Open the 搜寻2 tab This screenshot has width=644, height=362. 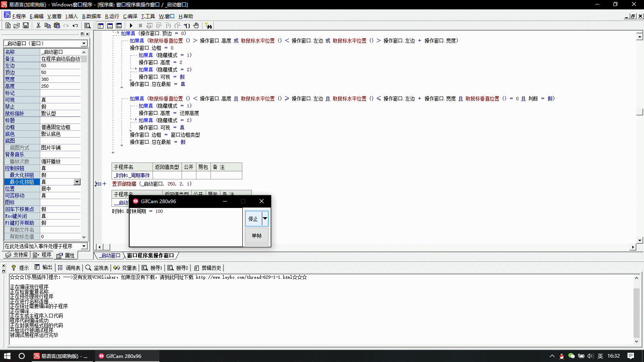tap(178, 267)
